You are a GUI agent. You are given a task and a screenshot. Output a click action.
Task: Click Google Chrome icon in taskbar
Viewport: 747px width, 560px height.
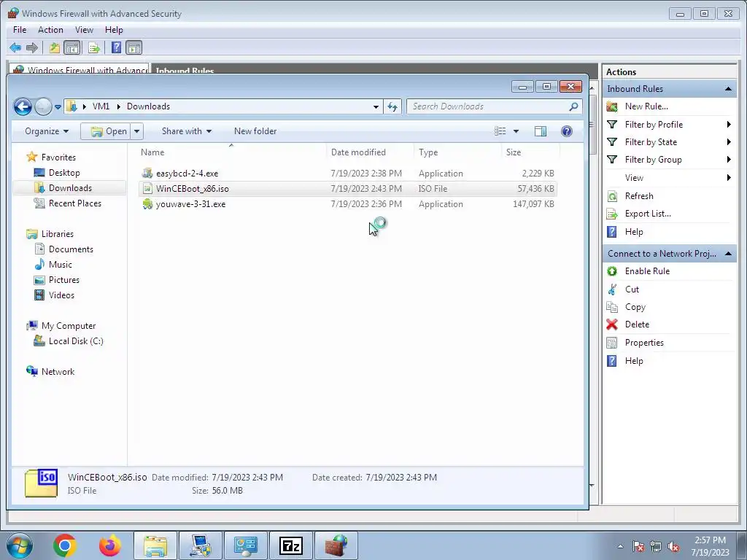click(65, 545)
